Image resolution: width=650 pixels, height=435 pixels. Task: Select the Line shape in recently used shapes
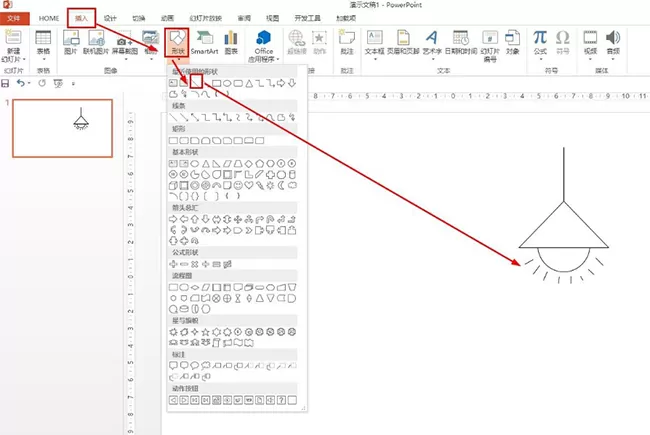[x=196, y=83]
